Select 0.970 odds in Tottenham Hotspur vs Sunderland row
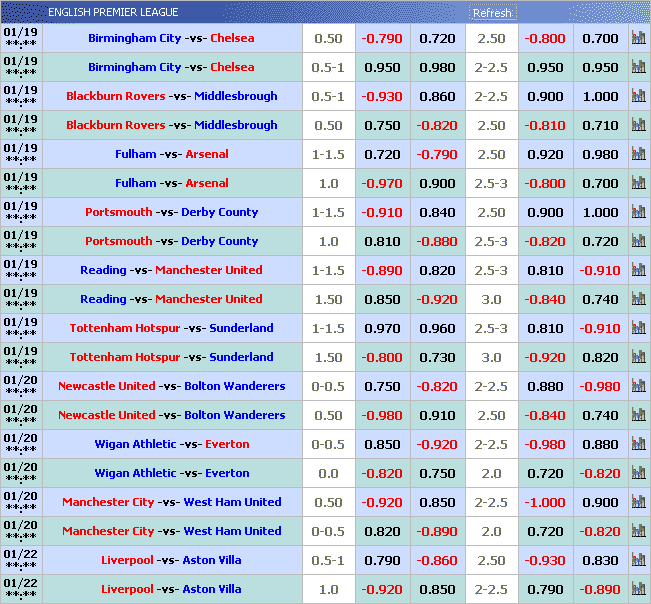This screenshot has height=604, width=651. (381, 329)
